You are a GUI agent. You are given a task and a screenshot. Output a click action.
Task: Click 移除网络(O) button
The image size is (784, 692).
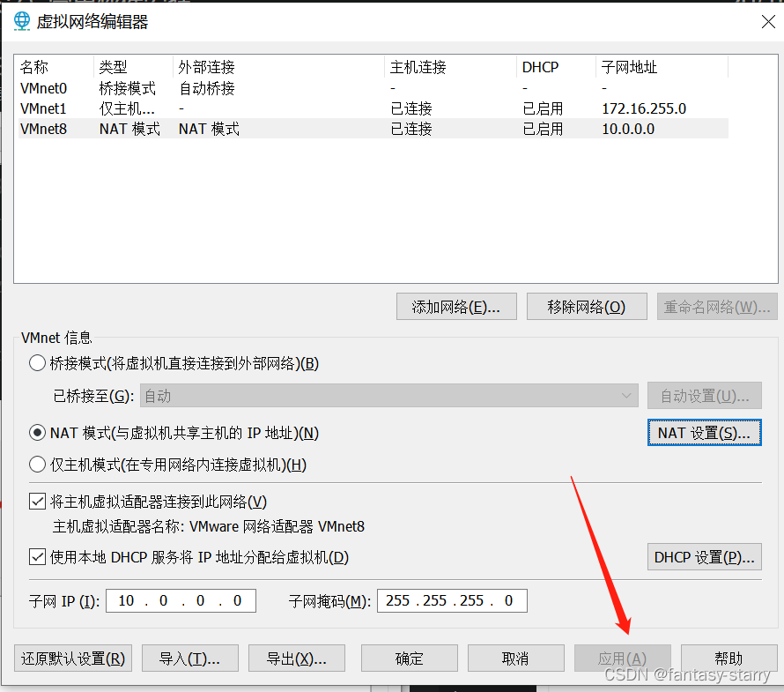tap(587, 307)
